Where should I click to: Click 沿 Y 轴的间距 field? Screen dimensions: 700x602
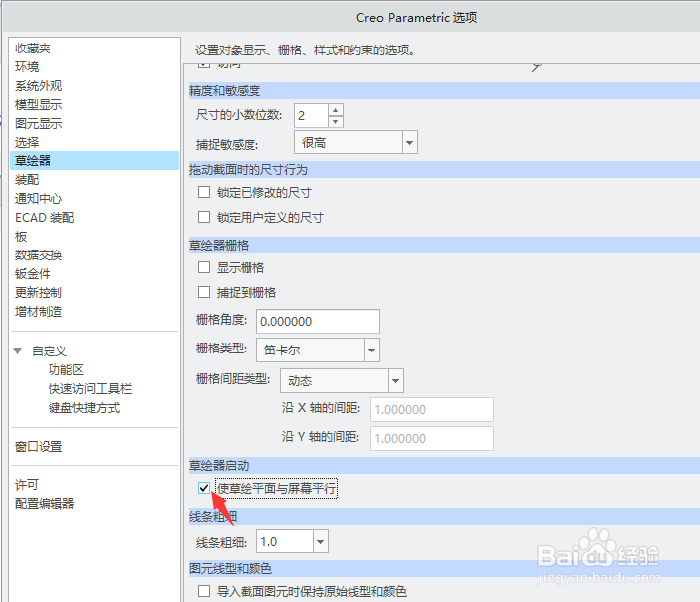tap(432, 438)
